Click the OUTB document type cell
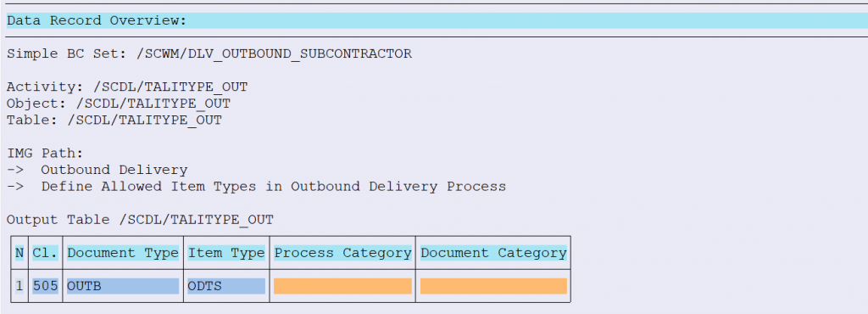Image resolution: width=868 pixels, height=314 pixels. [x=123, y=286]
